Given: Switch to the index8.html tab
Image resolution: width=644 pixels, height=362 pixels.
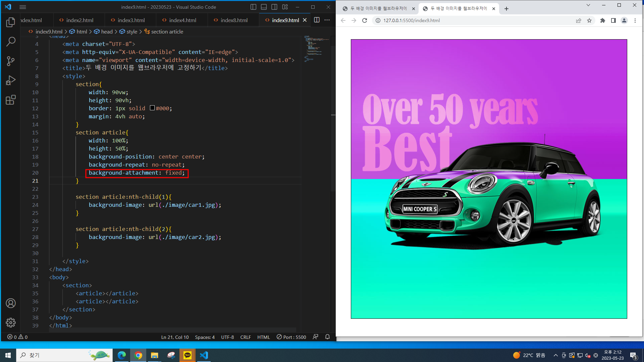Looking at the screenshot, I should (x=233, y=20).
